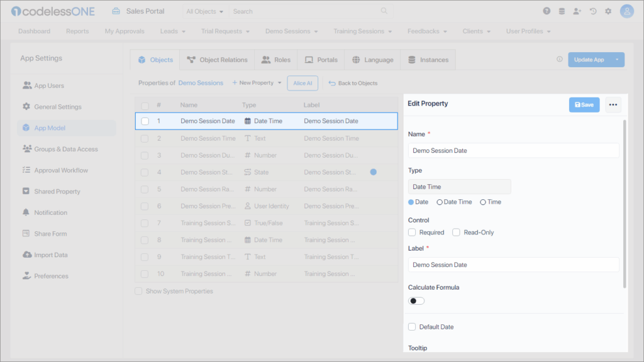Click the User Identity person icon in row 6

[248, 206]
